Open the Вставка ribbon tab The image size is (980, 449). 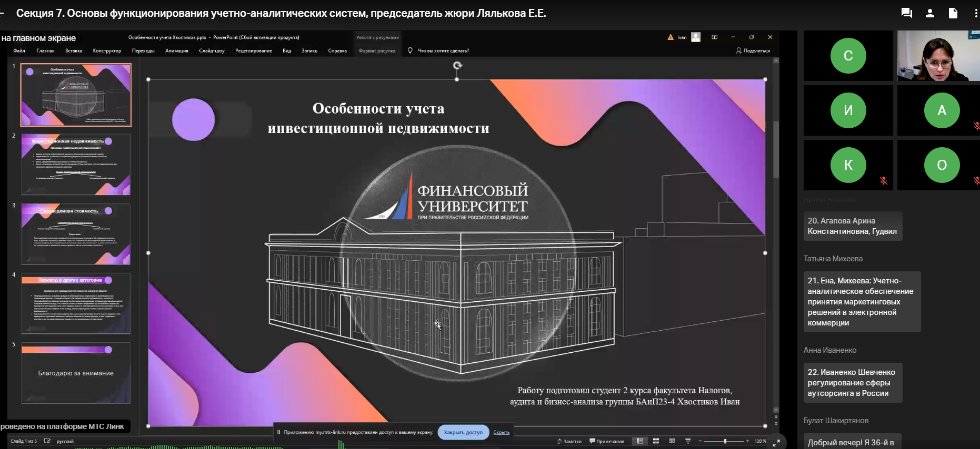(74, 51)
